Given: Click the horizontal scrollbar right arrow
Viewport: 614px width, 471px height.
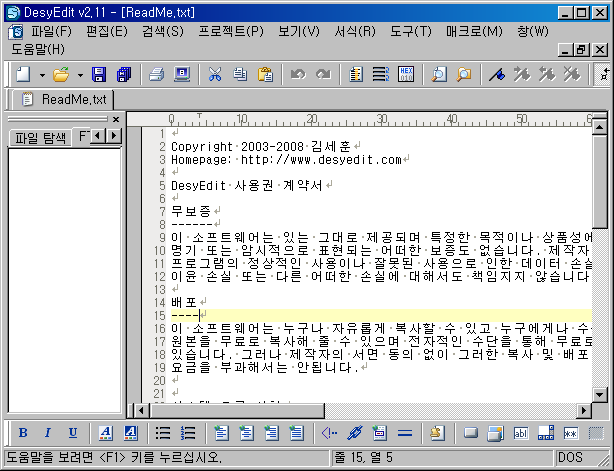Looking at the screenshot, I should (584, 411).
